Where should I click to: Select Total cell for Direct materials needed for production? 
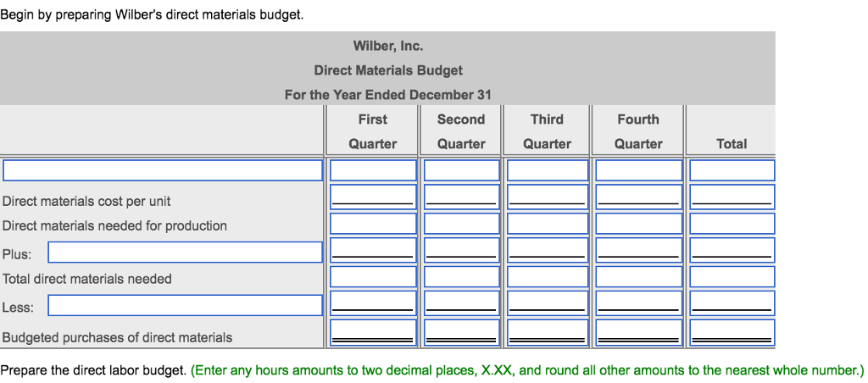[732, 224]
